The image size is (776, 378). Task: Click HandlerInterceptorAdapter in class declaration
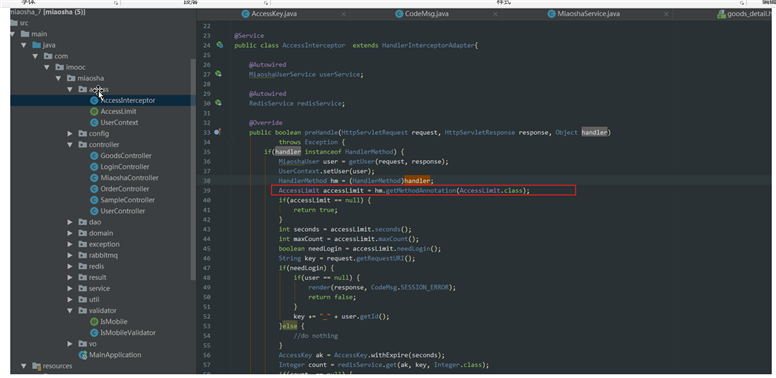coord(428,45)
